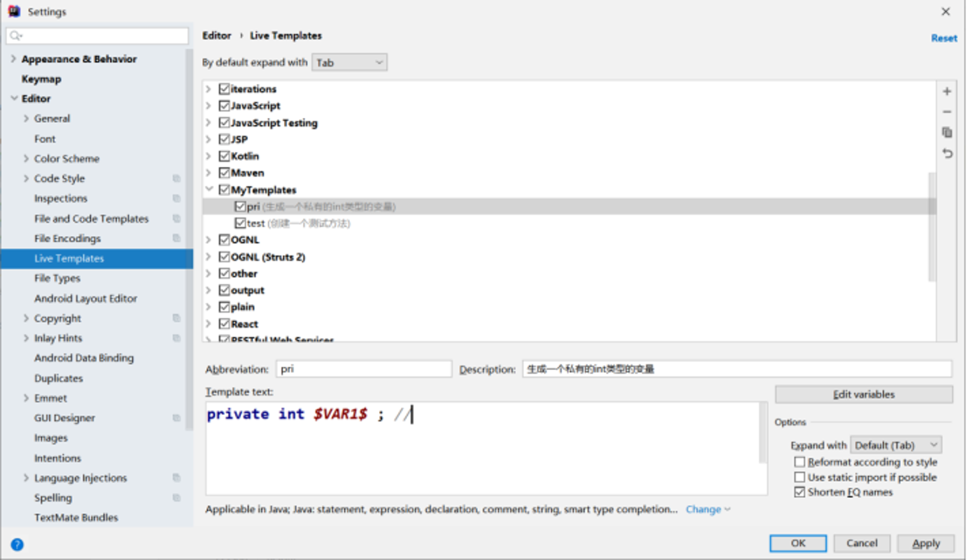
Task: Click the search icon in settings search box
Action: [15, 36]
